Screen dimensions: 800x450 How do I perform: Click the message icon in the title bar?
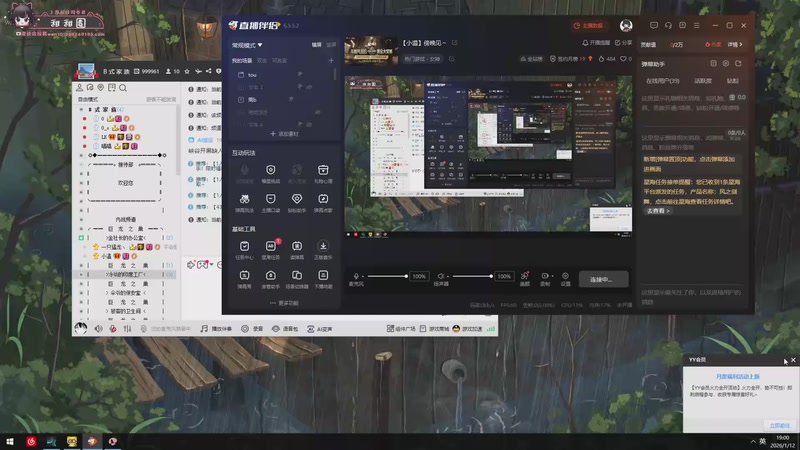[654, 25]
